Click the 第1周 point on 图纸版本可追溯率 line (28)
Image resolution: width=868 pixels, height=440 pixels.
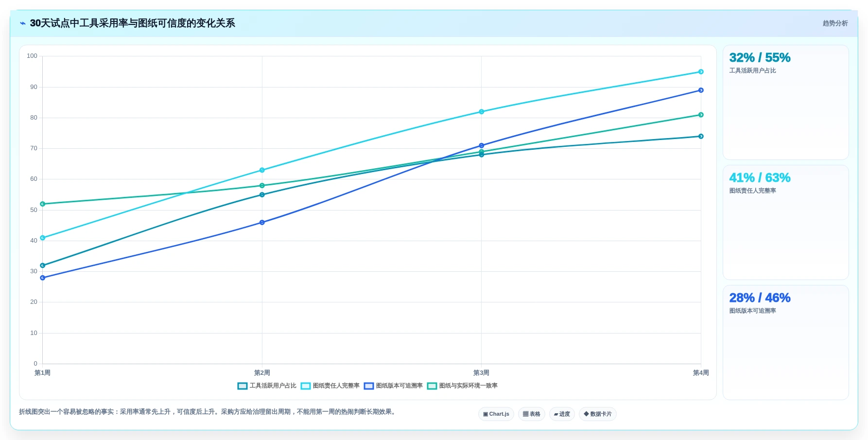(x=43, y=278)
